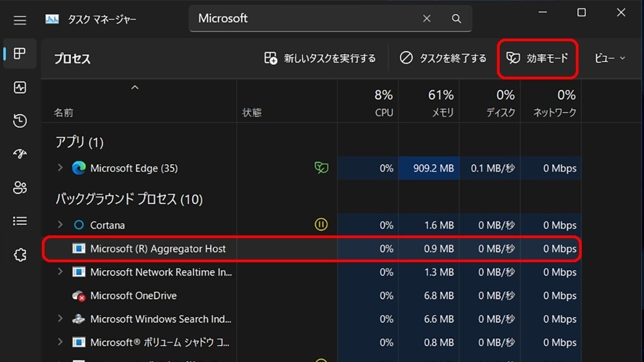Click the Microsoft Network Realtime process icon
This screenshot has width=644, height=362.
[79, 272]
